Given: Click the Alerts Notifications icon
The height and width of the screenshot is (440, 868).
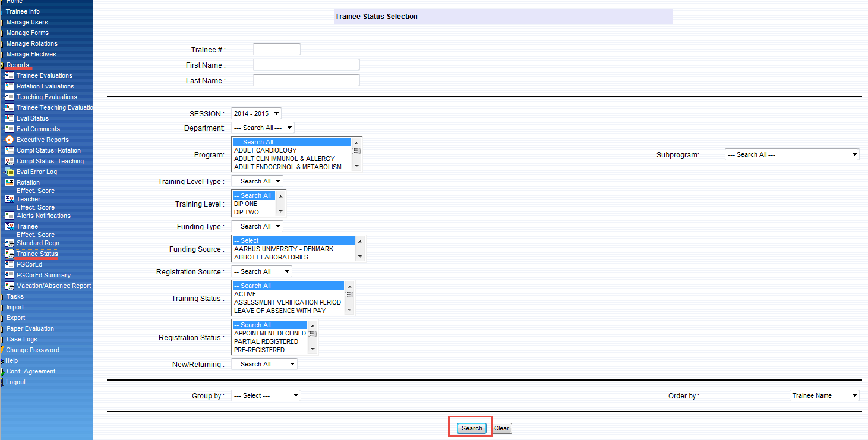Looking at the screenshot, I should (x=10, y=216).
